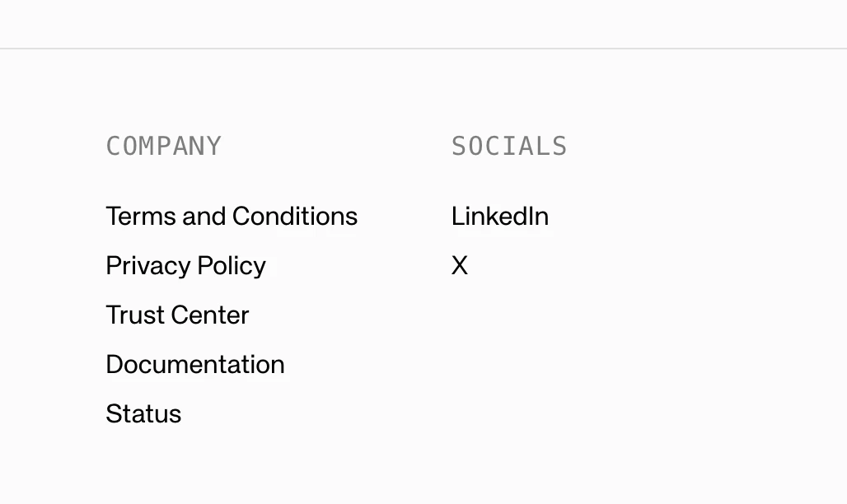847x504 pixels.
Task: Click the COMPANY column header
Action: [x=163, y=146]
